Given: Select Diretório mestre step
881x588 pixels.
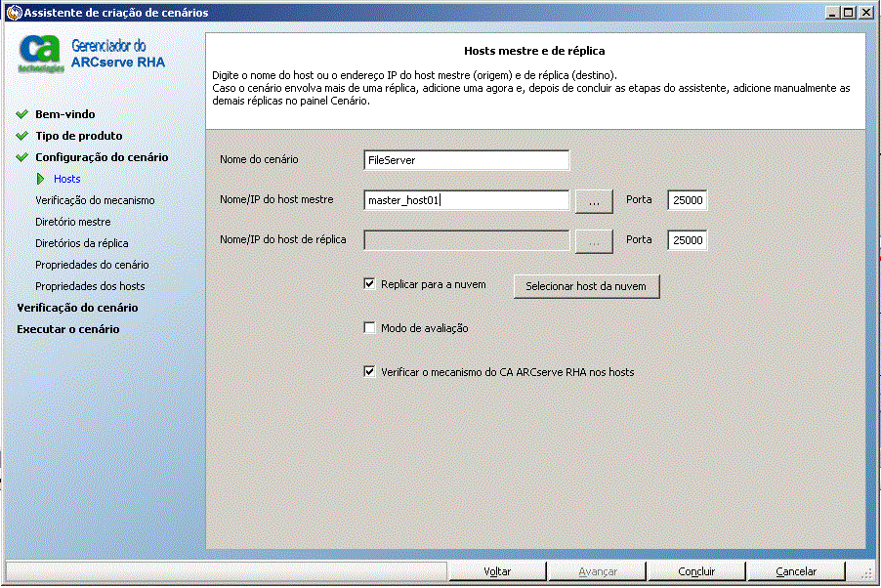Looking at the screenshot, I should [x=73, y=222].
